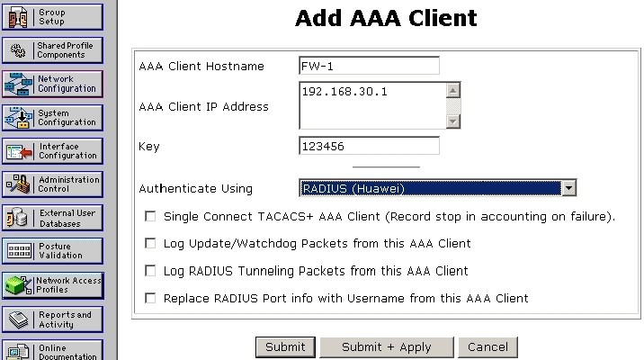This screenshot has width=644, height=360.
Task: Click the Posture Validation icon
Action: (x=19, y=251)
